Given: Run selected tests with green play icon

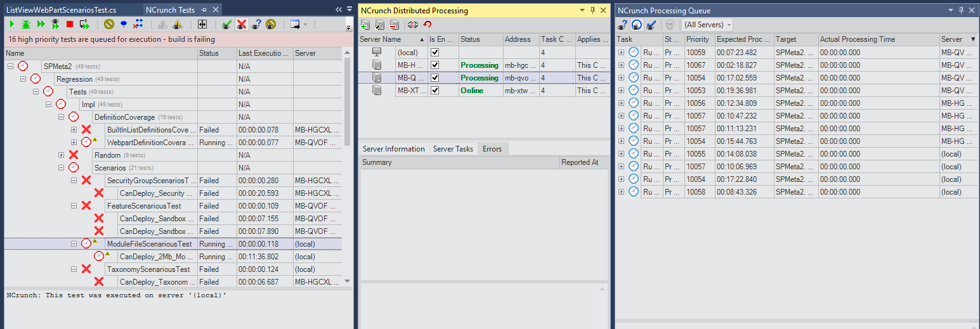Looking at the screenshot, I should coord(11,24).
